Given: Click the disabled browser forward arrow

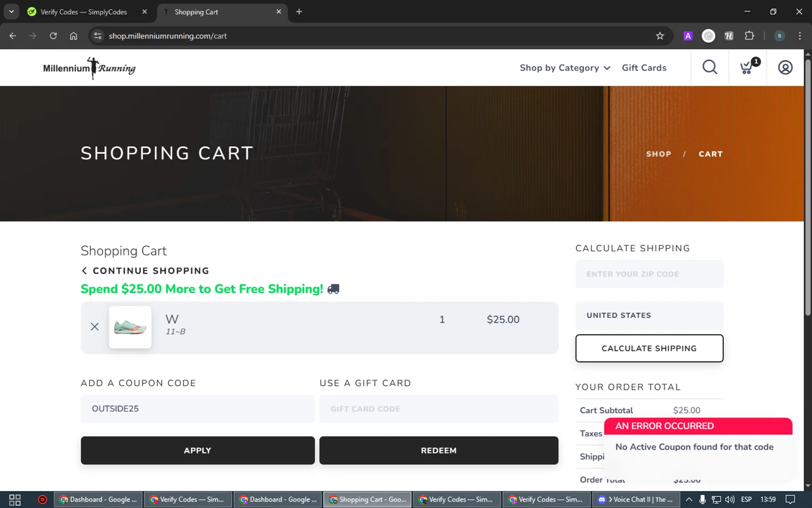Looking at the screenshot, I should pyautogui.click(x=33, y=36).
